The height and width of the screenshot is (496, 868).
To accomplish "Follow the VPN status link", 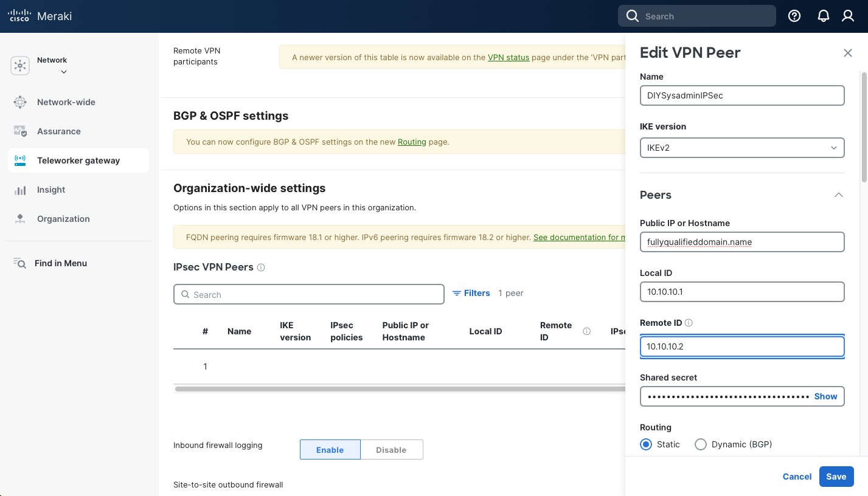I will tap(509, 58).
